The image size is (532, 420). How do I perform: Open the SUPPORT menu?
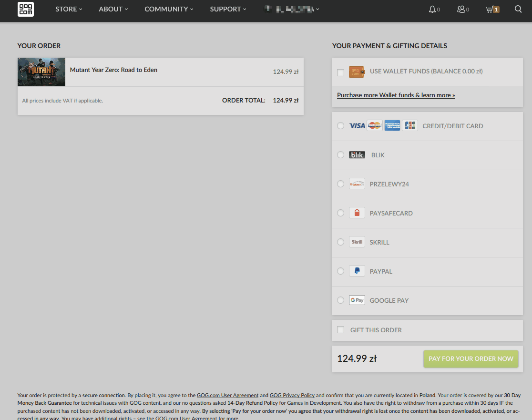click(x=225, y=9)
